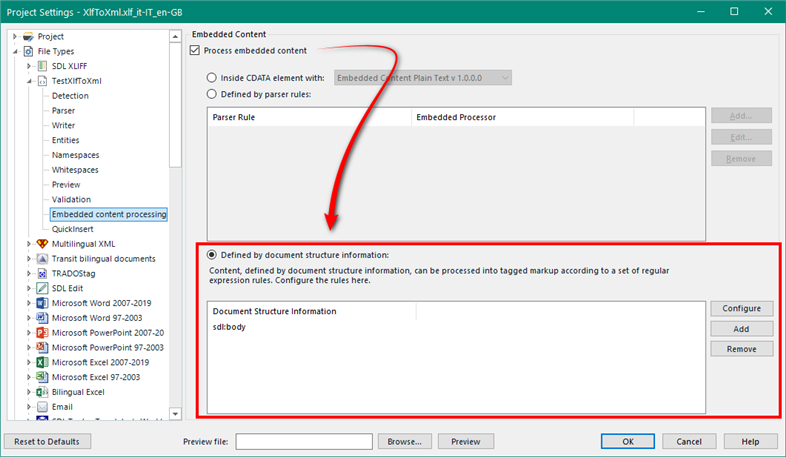Click the Add button beside Document Structure list
The width and height of the screenshot is (786, 457).
pos(741,329)
